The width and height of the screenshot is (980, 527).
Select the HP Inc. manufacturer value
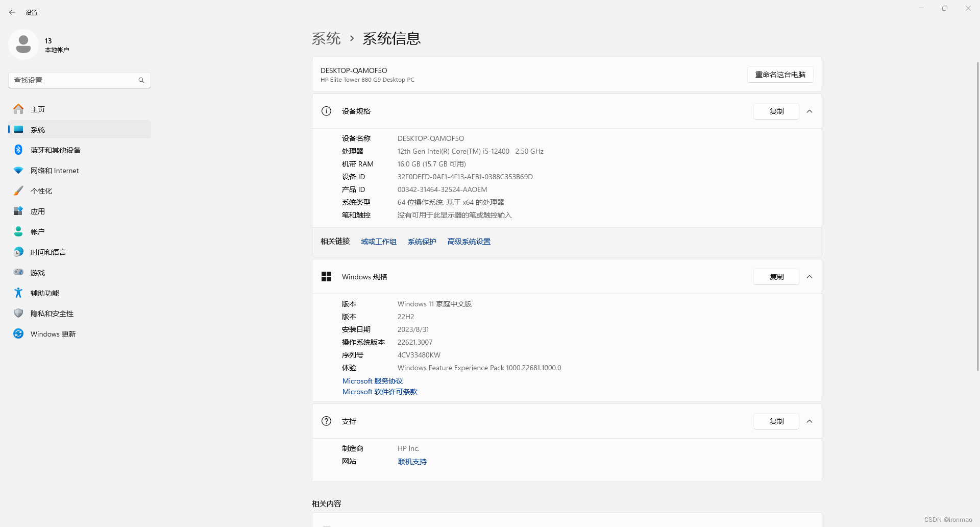408,448
